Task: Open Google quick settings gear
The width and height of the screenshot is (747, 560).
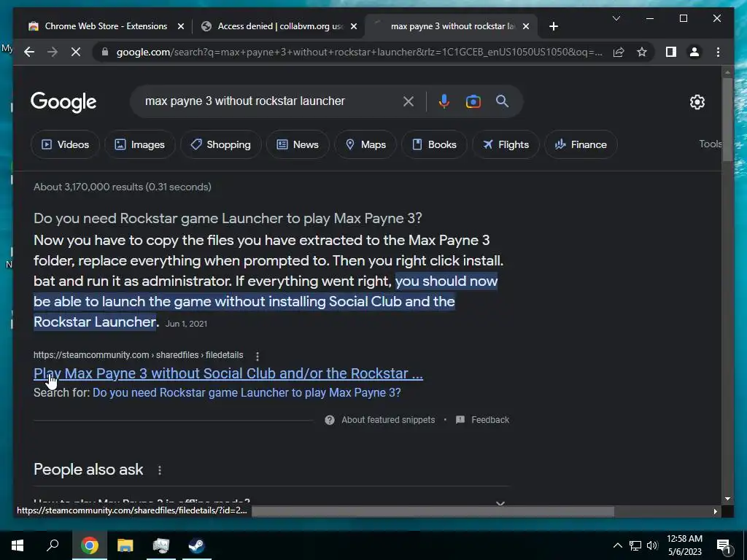Action: (697, 102)
